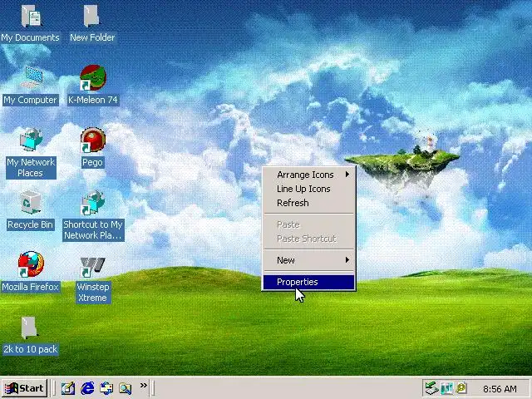This screenshot has width=532, height=399.
Task: Choose Line Up Icons from context menu
Action: 308,189
